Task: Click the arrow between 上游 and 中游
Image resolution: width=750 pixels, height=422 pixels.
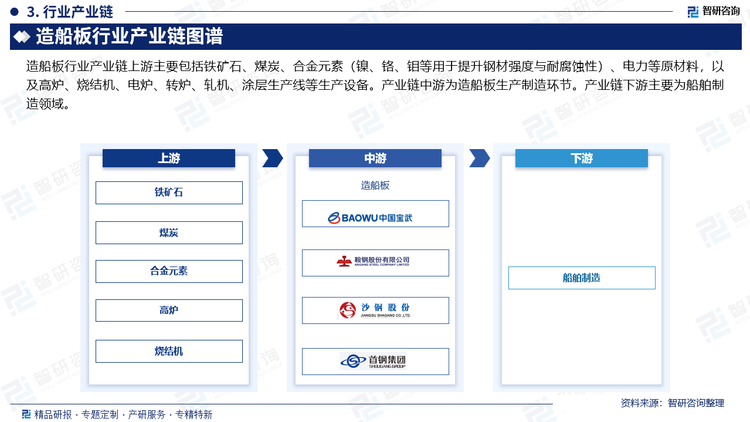Action: click(x=273, y=158)
